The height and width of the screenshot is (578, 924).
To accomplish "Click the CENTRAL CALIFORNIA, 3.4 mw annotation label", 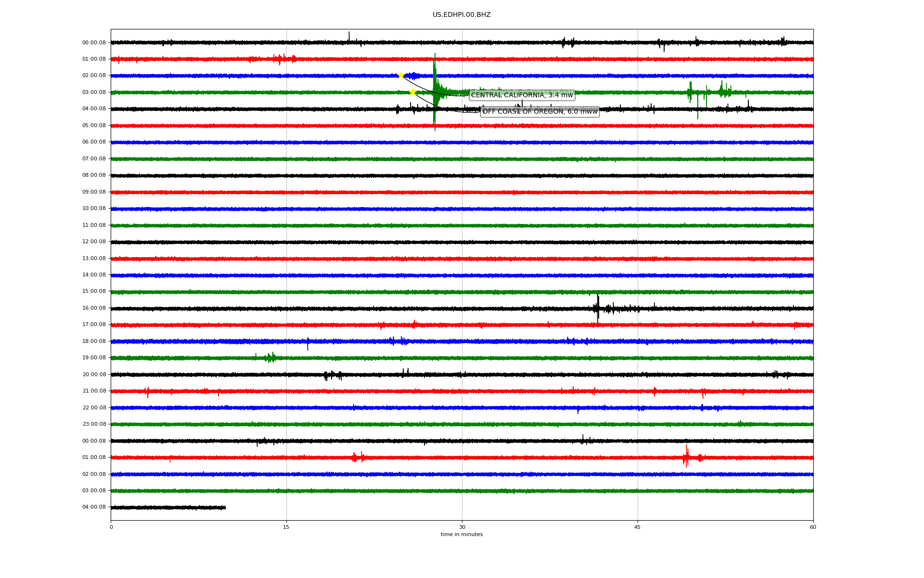I will click(x=522, y=95).
